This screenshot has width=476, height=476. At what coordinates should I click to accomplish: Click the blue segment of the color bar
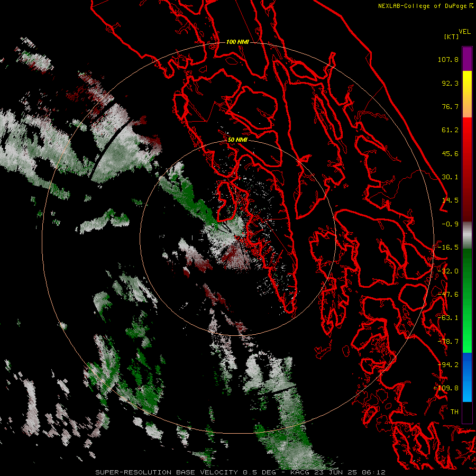click(467, 377)
